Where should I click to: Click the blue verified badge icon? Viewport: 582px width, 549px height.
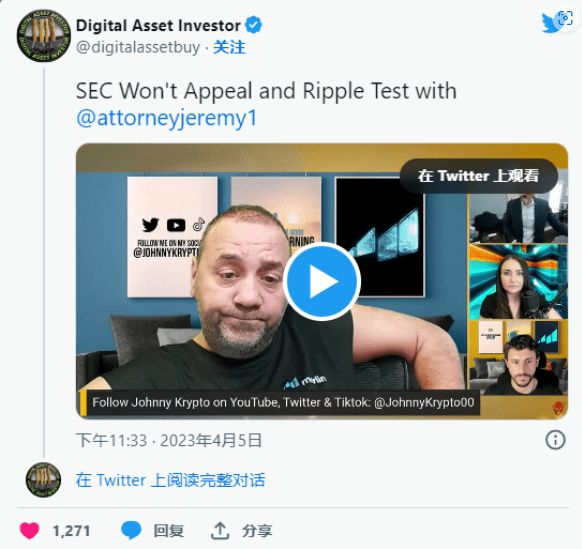254,25
